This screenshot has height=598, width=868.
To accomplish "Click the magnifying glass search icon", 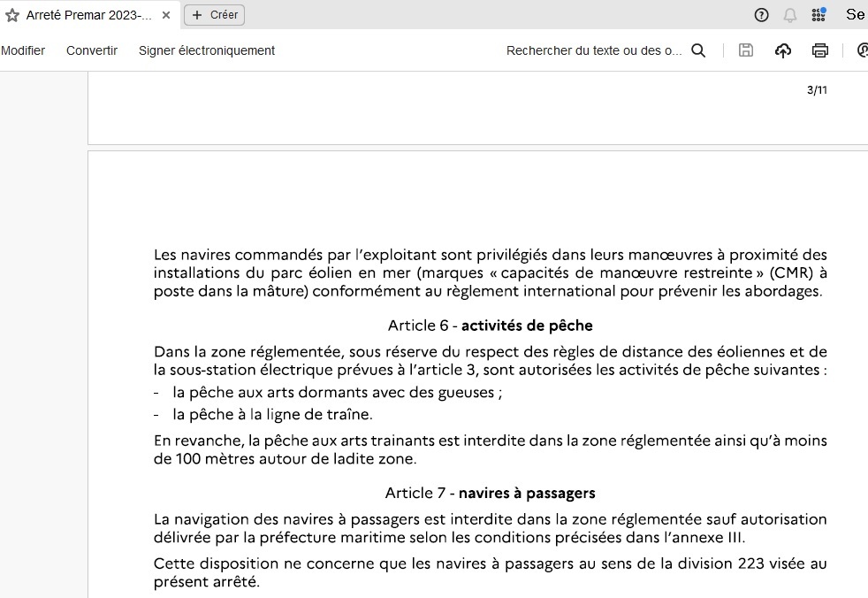I will [698, 50].
